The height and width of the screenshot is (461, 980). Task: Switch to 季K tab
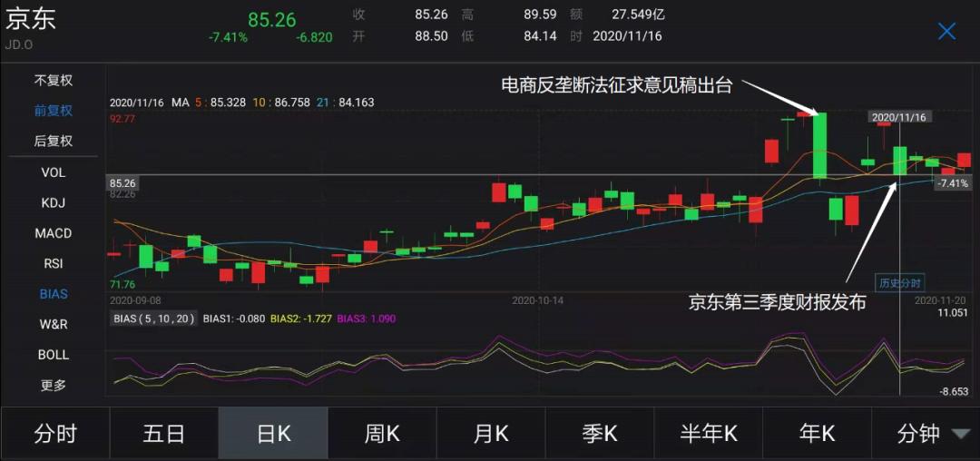coord(600,434)
